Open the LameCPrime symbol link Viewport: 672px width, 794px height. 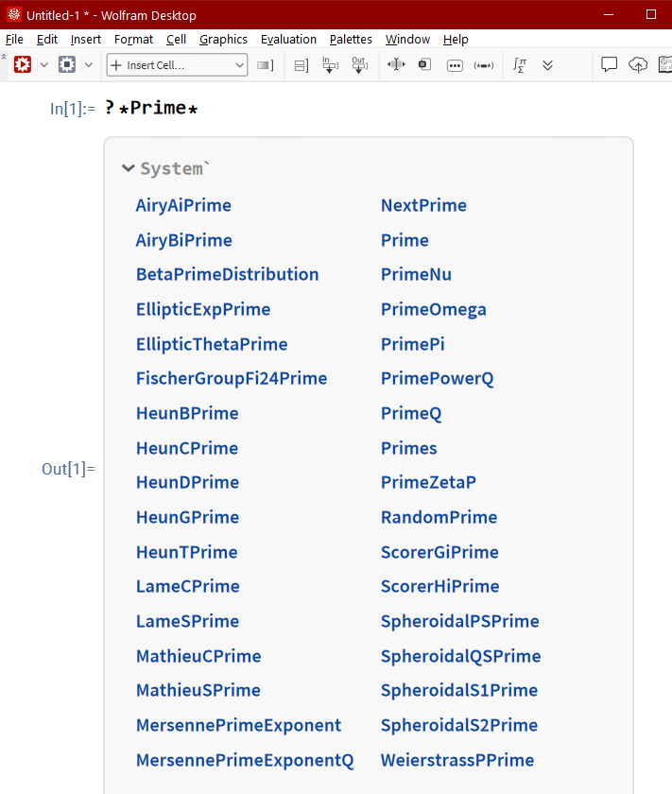[x=188, y=586]
